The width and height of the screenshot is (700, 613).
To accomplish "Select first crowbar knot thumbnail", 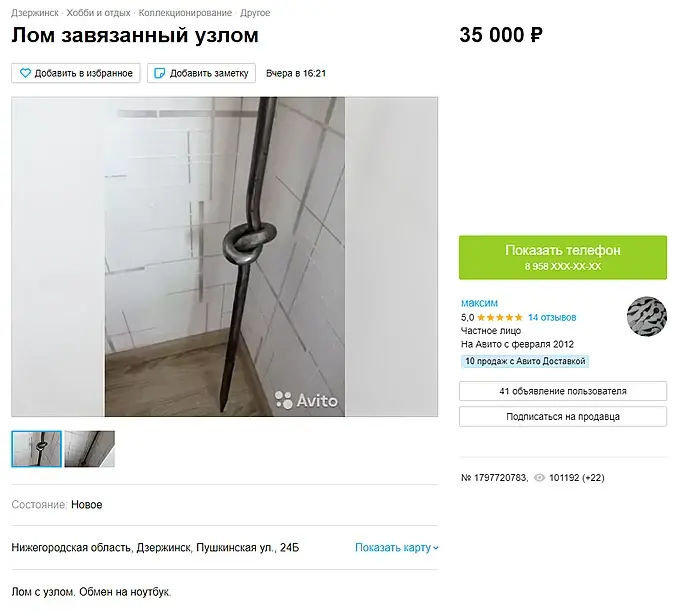I will point(37,449).
